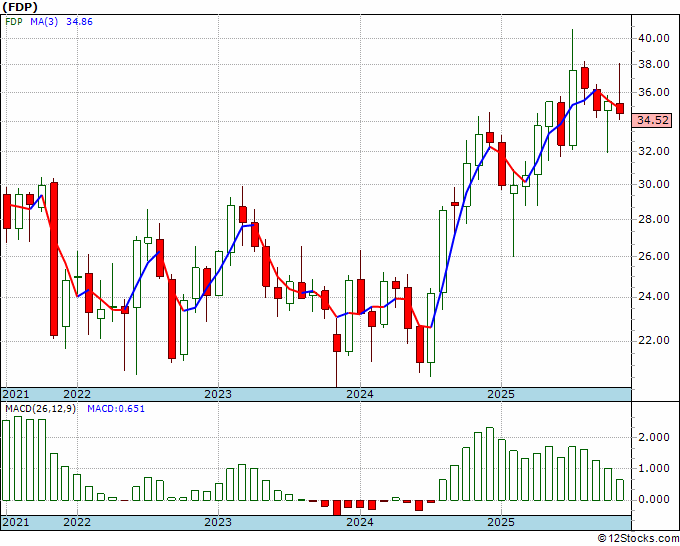Click the 30.00 price axis label
This screenshot has height=546, width=680.
pyautogui.click(x=654, y=184)
